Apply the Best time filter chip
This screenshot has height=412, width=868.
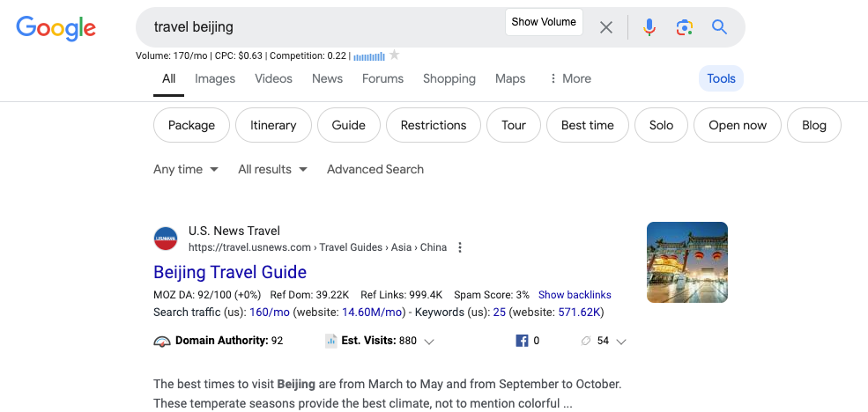click(x=588, y=125)
